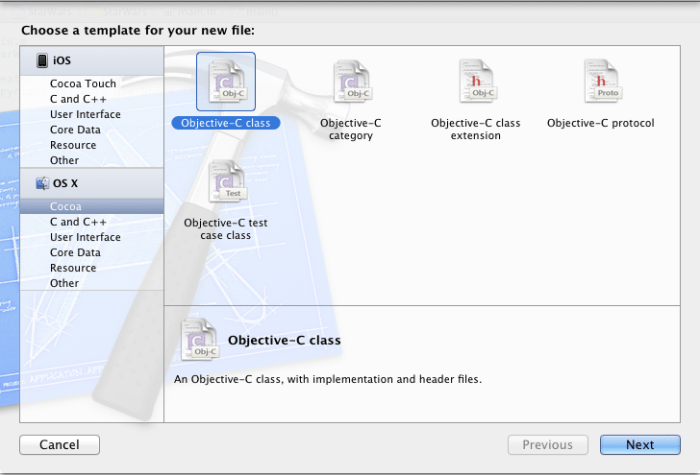Click the OS X section icon
700x475 pixels.
(42, 184)
